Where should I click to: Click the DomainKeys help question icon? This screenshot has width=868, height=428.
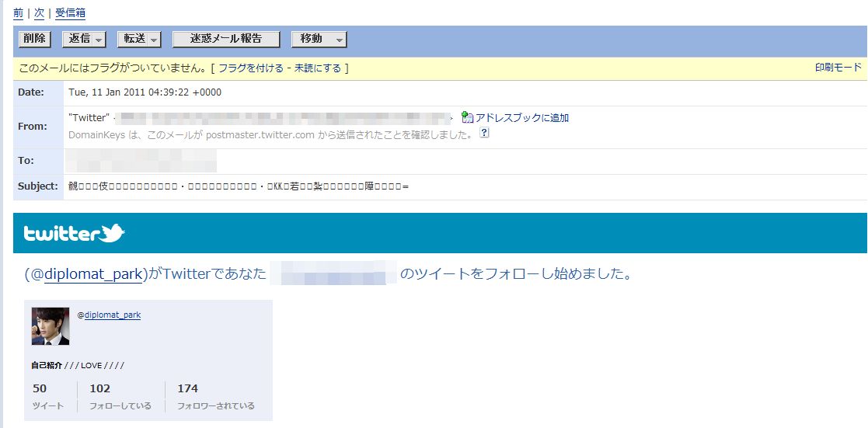pyautogui.click(x=484, y=134)
